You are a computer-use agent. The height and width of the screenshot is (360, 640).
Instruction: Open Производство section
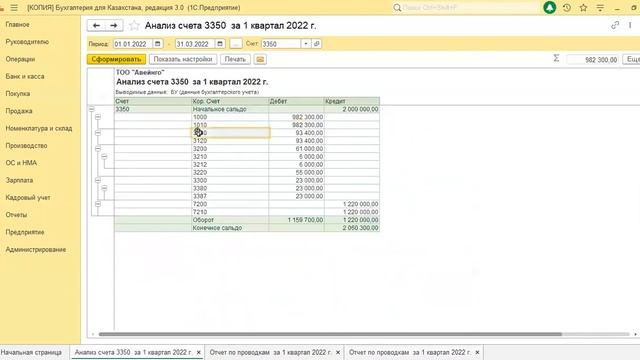pyautogui.click(x=26, y=146)
